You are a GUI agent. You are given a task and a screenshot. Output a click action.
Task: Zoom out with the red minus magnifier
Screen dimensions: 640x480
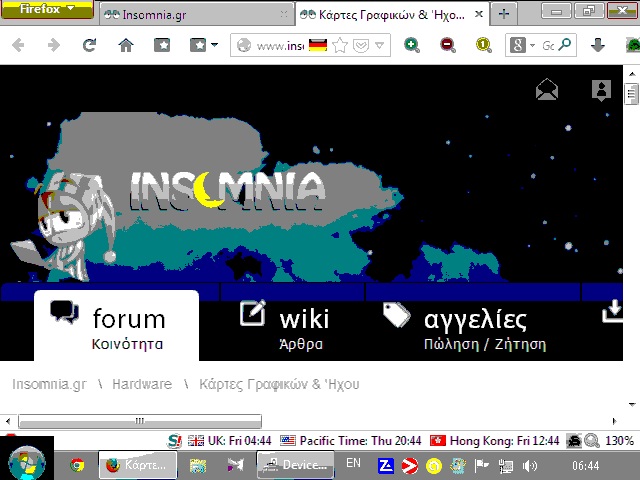pos(447,45)
